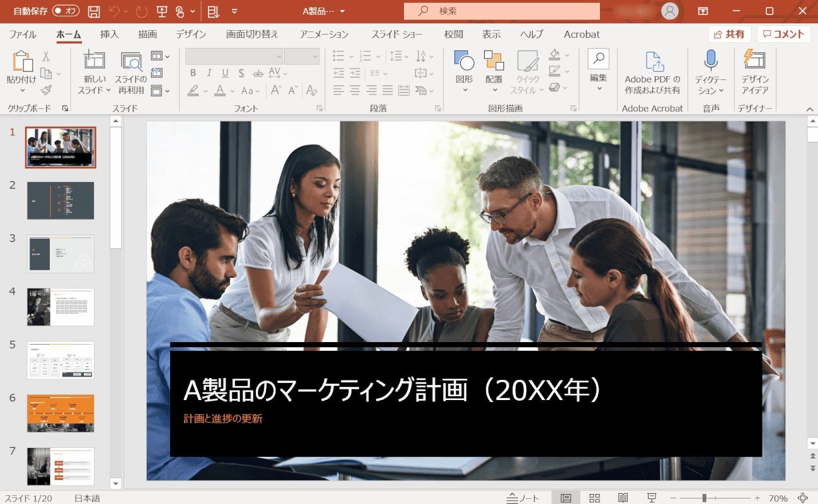This screenshot has height=504, width=818.
Task: Save the presentation with the floppy icon
Action: 94,11
